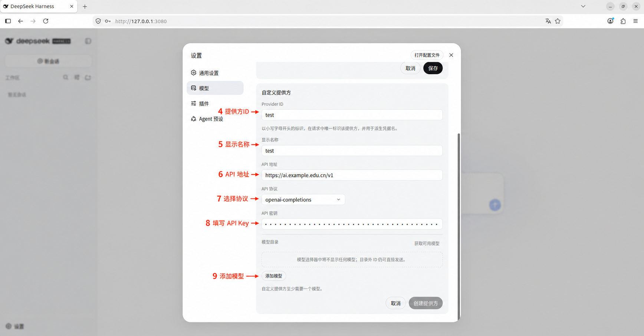This screenshot has height=336, width=644.
Task: Select Agent 预设 in settings menu
Action: pos(215,119)
